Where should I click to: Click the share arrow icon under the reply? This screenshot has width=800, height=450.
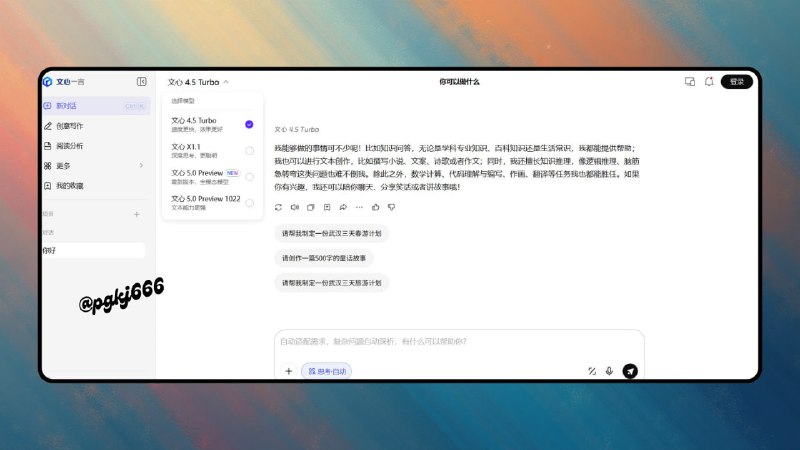tap(343, 207)
